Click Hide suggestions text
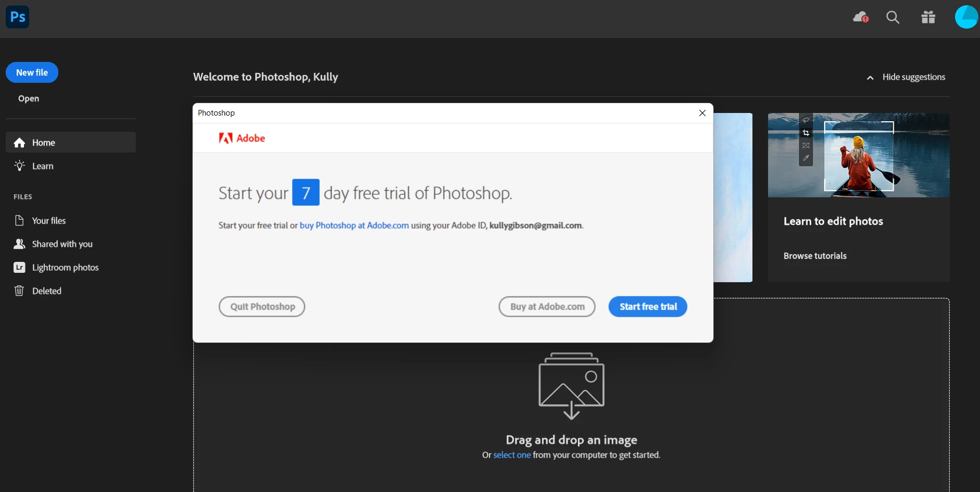980x492 pixels. point(913,77)
